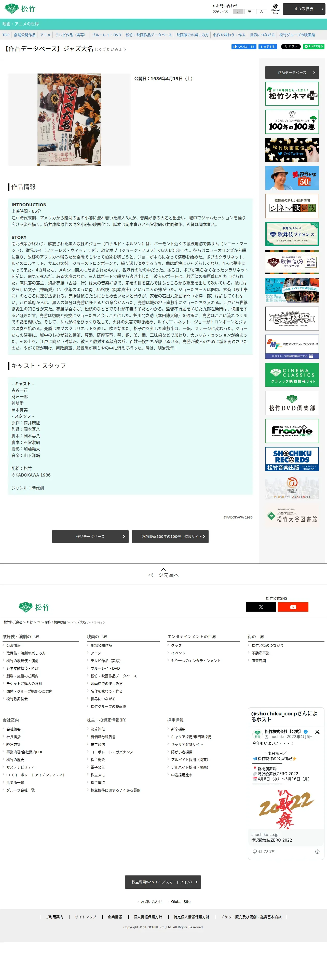Click 株主専用Web（PC／スマートフォン）button
Viewport: 327px width, 980px height.
point(163,882)
